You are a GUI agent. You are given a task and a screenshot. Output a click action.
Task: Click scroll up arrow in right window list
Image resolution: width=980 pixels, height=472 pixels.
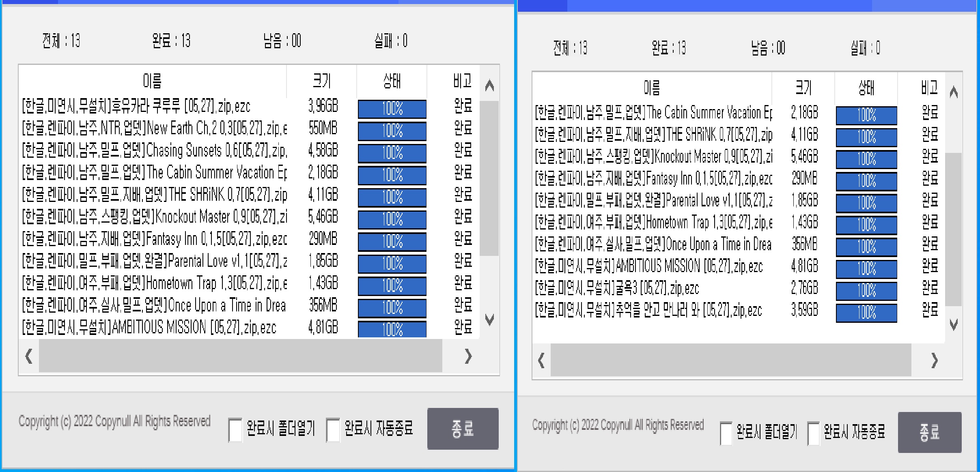click(954, 92)
